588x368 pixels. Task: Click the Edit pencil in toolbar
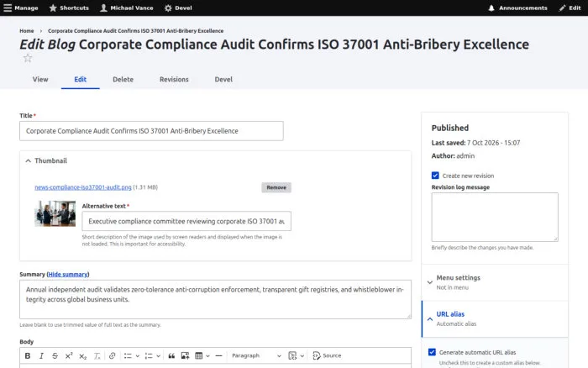(570, 8)
